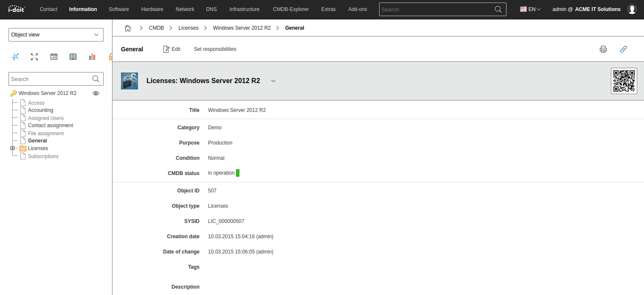Click Licenses in the breadcrumb
Viewport: 644px width, 295px height.
click(188, 28)
